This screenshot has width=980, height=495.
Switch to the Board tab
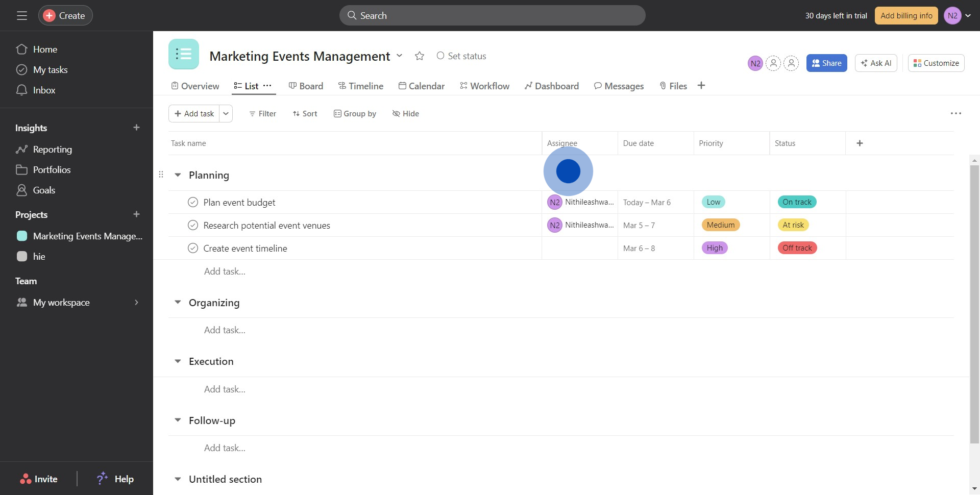(306, 86)
